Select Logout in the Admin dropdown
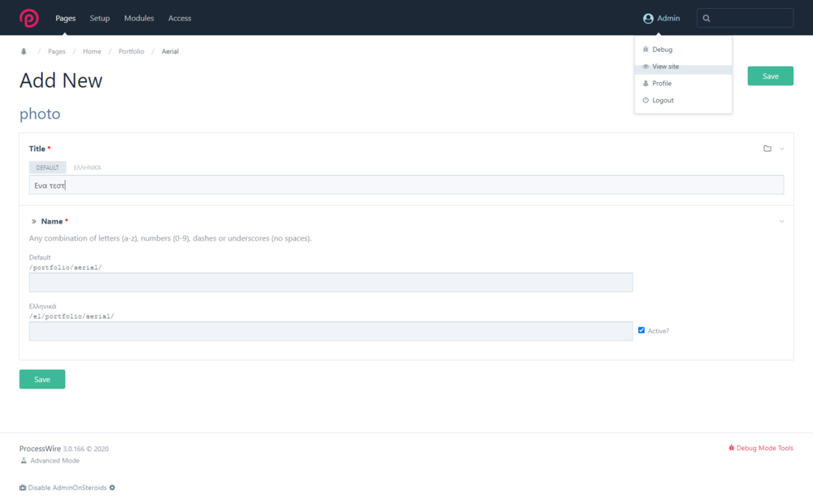The image size is (813, 504). click(663, 100)
